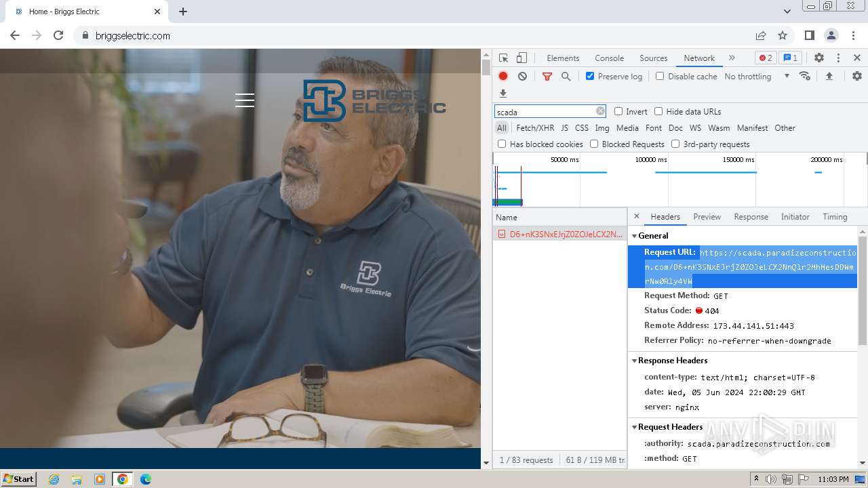Enable the Disable cache checkbox
The height and width of the screenshot is (488, 868).
tap(660, 77)
